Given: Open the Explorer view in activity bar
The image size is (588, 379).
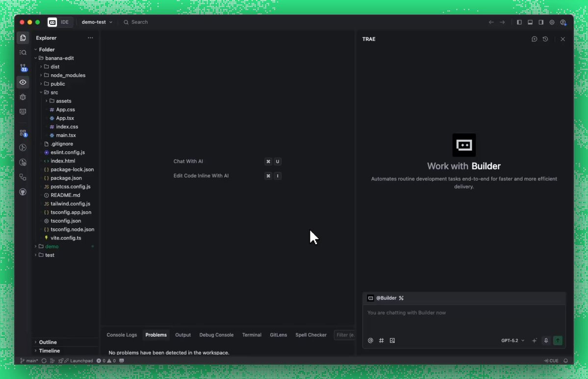Looking at the screenshot, I should click(x=23, y=38).
